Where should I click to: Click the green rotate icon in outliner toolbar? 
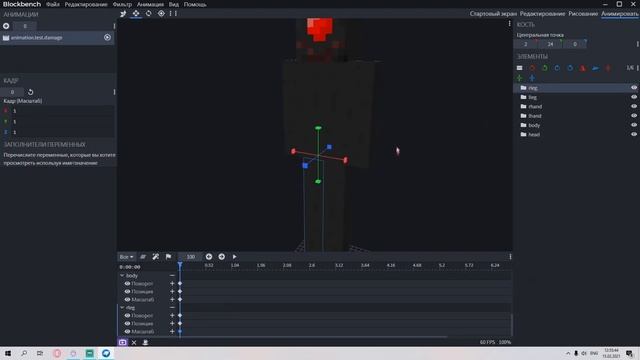click(545, 68)
